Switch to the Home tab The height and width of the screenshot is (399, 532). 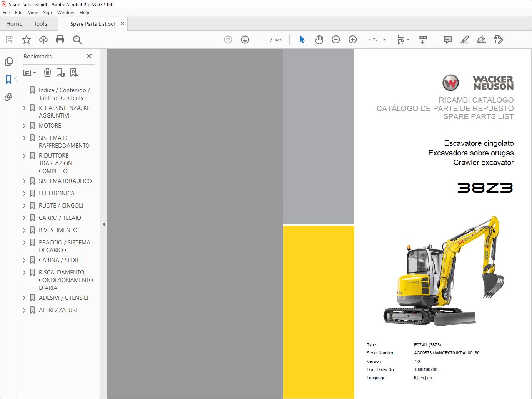point(14,24)
